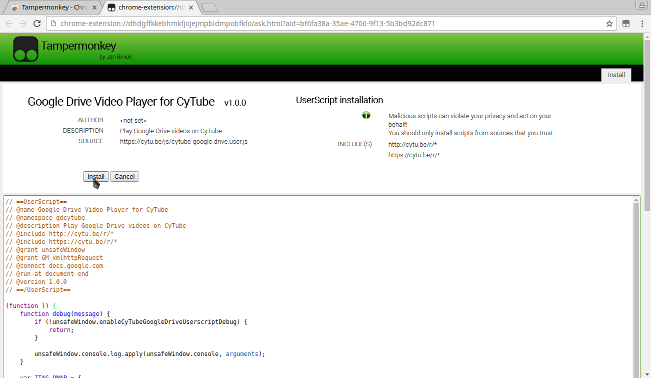This screenshot has height=378, width=651.
Task: Click the include entry https://cytu.be/r/*
Action: click(414, 155)
